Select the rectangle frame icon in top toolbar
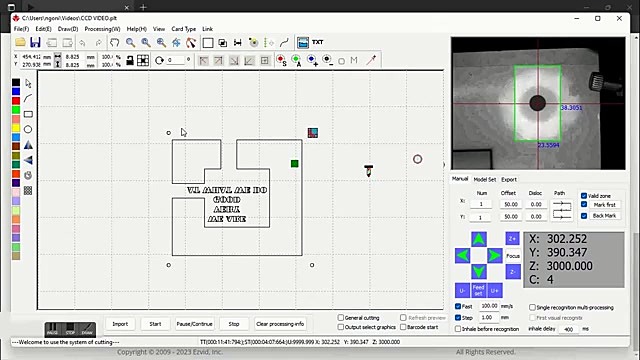Viewport: 640px width, 360px height. (x=208, y=42)
